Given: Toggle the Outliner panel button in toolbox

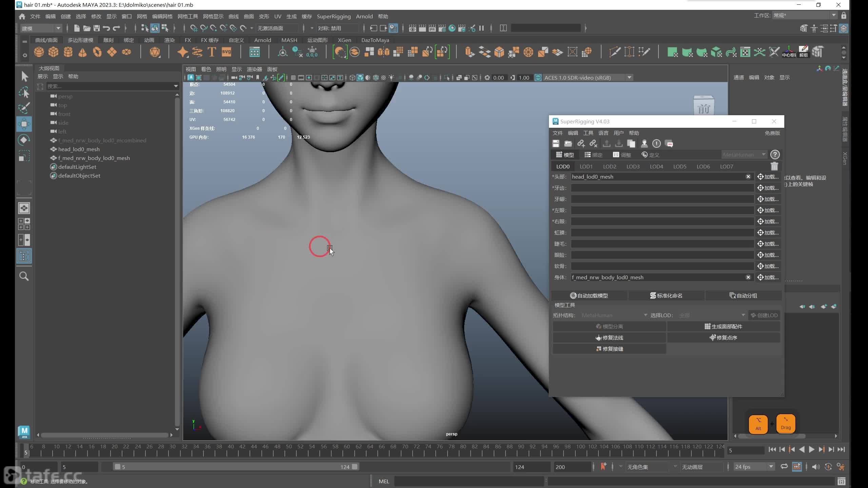Looking at the screenshot, I should point(24,256).
